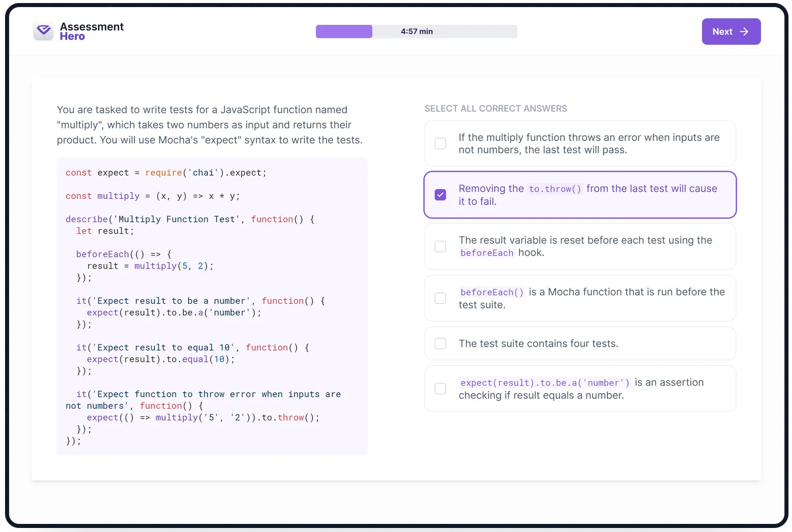792x532 pixels.
Task: Uncheck the 'Removing the to.throw()' answer checkbox
Action: tap(440, 195)
